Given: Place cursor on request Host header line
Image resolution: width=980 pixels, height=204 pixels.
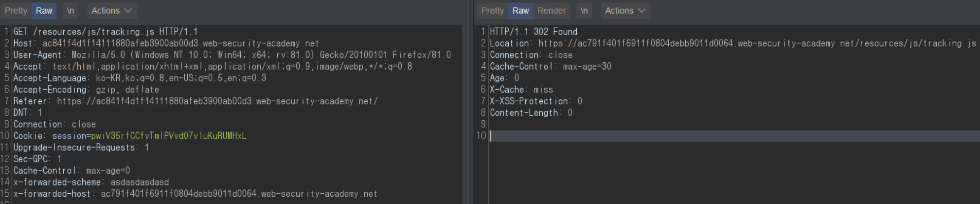Looking at the screenshot, I should (165, 43).
